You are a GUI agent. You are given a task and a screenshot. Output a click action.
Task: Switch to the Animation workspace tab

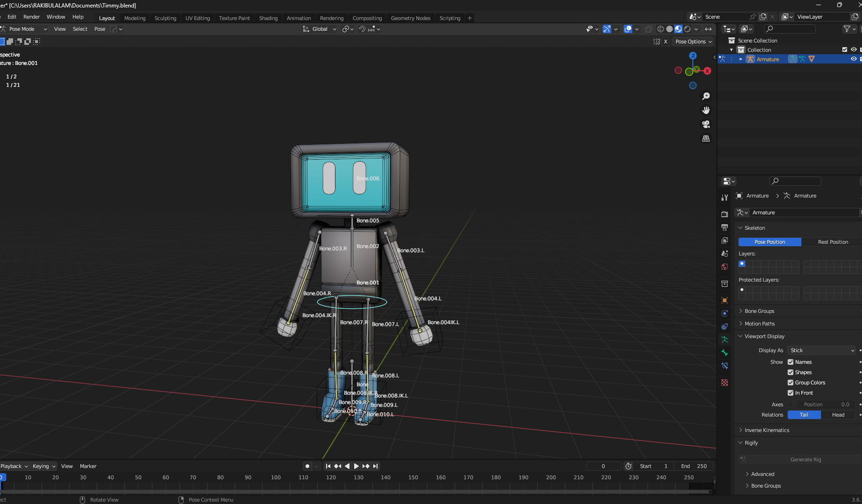click(299, 18)
